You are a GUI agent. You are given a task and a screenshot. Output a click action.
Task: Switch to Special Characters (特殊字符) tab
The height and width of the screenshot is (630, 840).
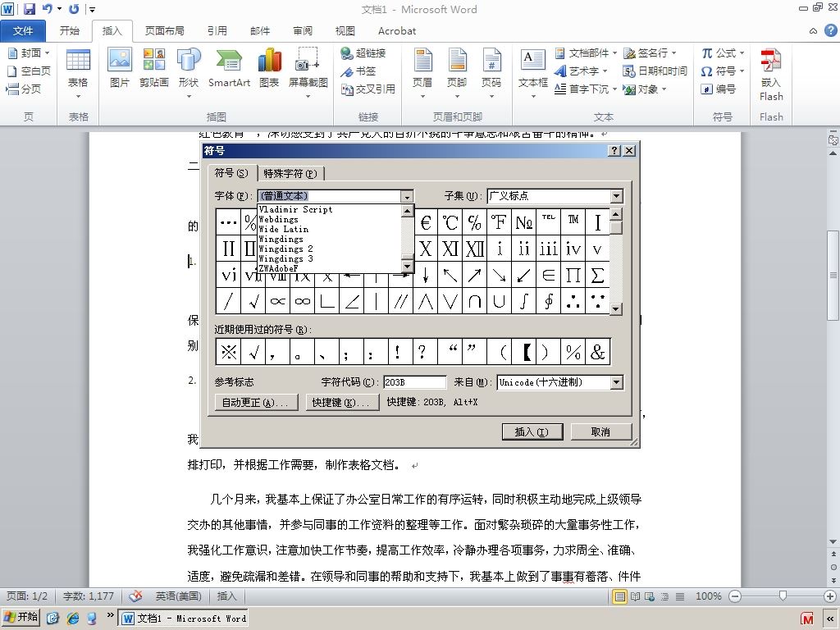pos(290,174)
